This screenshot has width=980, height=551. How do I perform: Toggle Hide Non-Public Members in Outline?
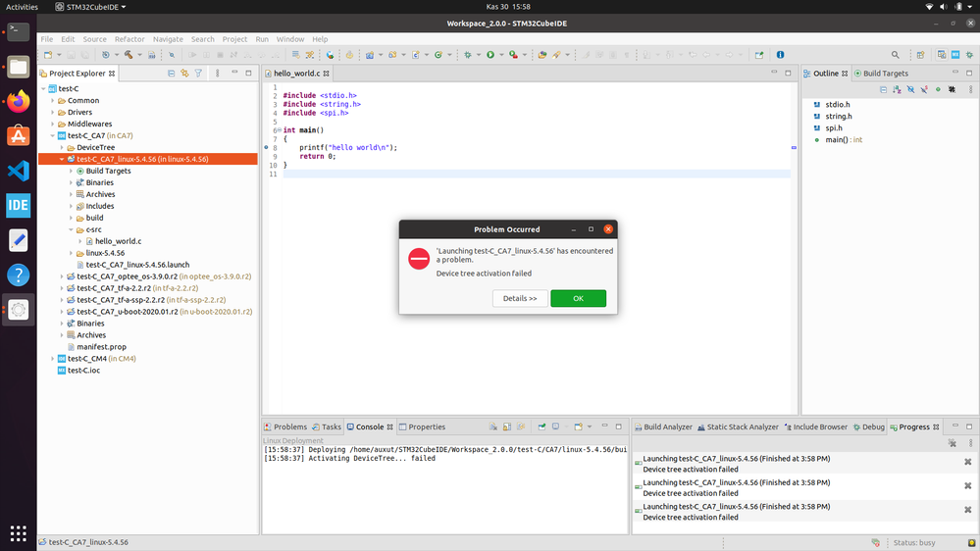(x=938, y=90)
